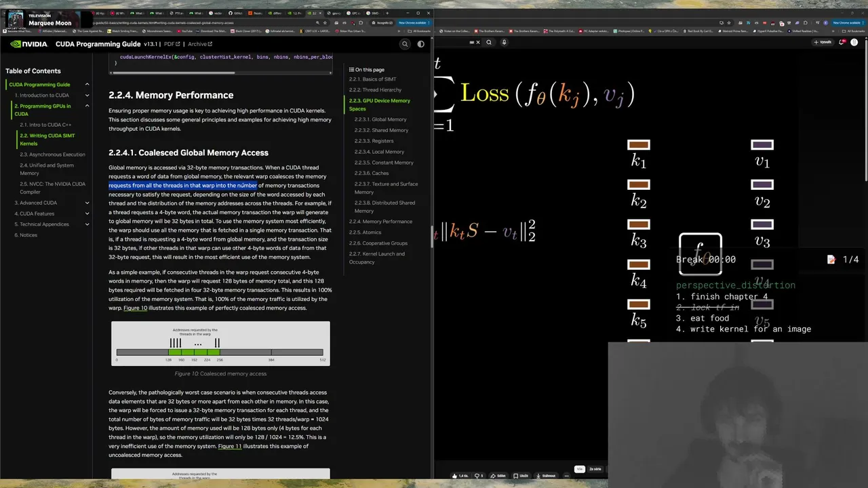The image size is (868, 488).
Task: Jump to 2.2.6. Cooperative Groups
Action: pyautogui.click(x=378, y=243)
